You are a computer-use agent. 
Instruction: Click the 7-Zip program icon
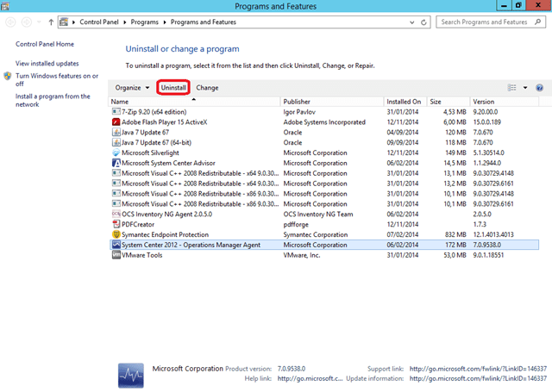(x=116, y=112)
